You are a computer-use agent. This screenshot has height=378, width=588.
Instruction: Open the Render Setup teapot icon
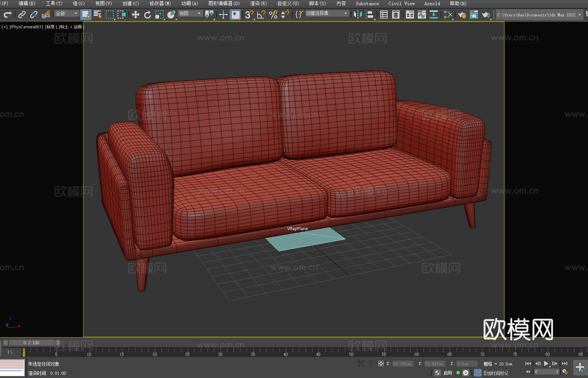(x=462, y=15)
